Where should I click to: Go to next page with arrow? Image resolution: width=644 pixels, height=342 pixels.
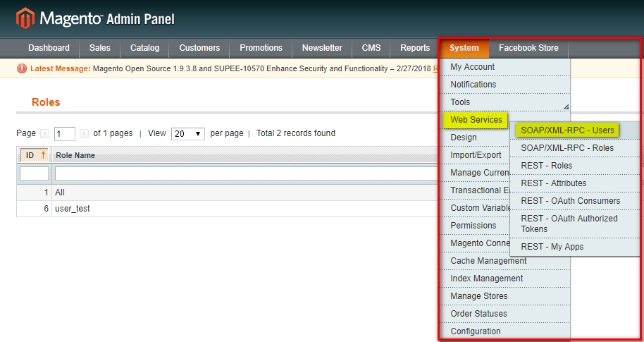point(85,133)
